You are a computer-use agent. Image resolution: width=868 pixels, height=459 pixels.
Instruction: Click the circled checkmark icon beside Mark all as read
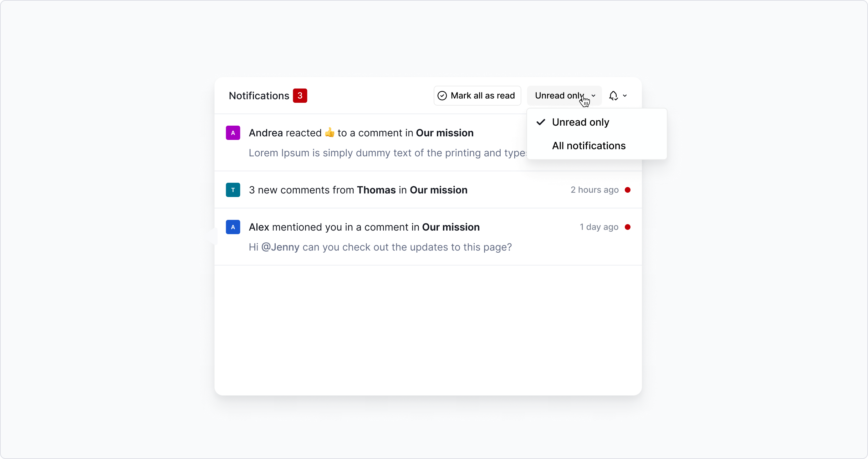point(442,96)
